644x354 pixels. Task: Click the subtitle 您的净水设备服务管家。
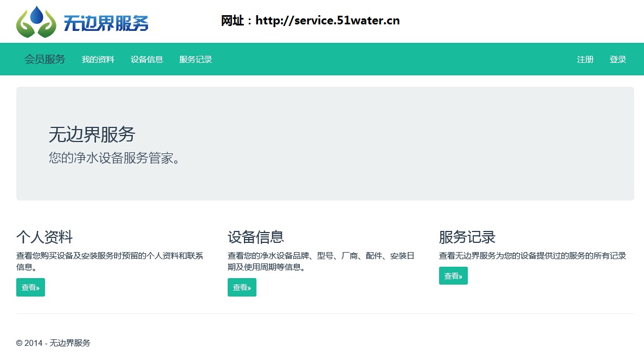pos(114,158)
